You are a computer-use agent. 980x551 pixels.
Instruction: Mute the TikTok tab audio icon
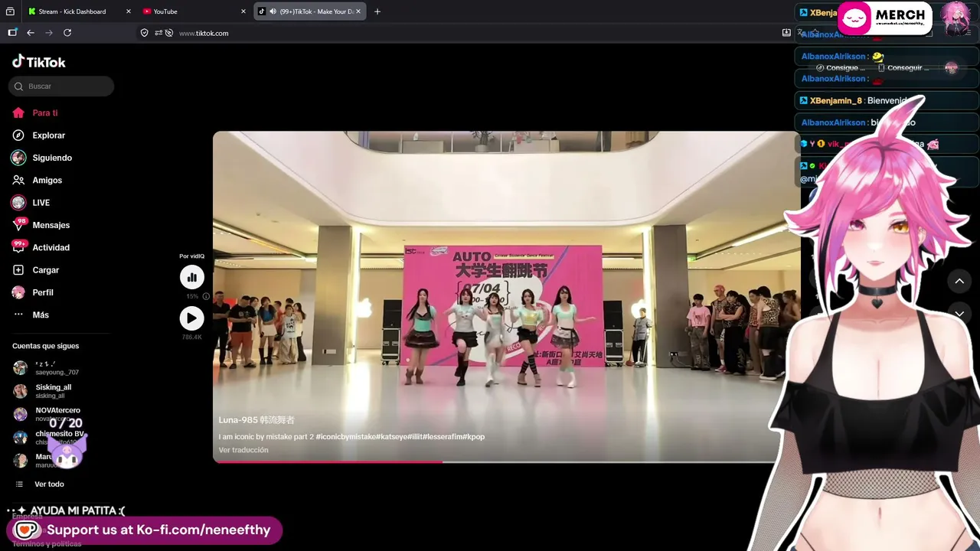pos(273,11)
